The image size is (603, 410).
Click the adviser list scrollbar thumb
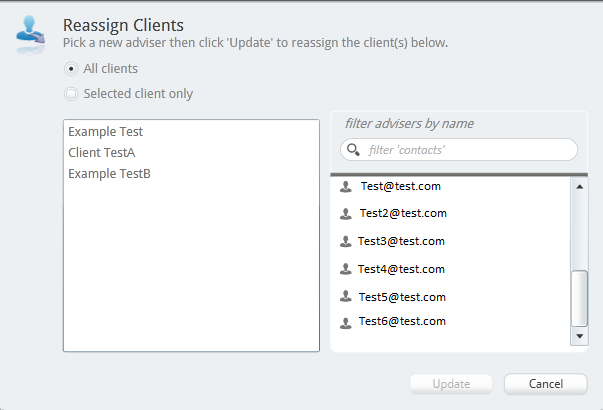[x=579, y=297]
